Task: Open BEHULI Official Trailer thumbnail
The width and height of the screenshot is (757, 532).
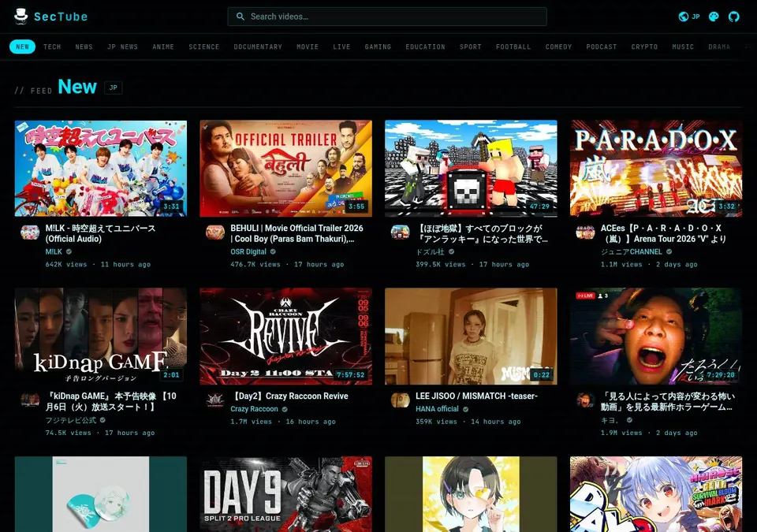Action: tap(285, 169)
